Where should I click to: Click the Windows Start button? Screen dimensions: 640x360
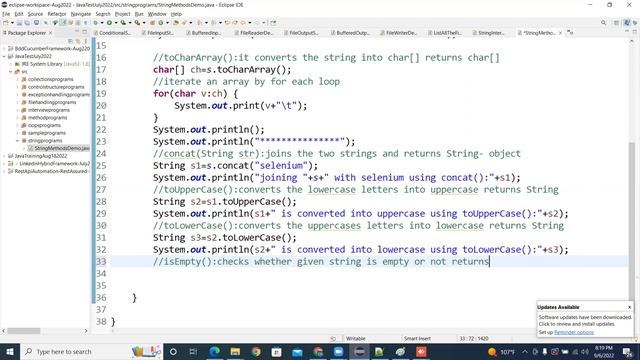click(10, 351)
